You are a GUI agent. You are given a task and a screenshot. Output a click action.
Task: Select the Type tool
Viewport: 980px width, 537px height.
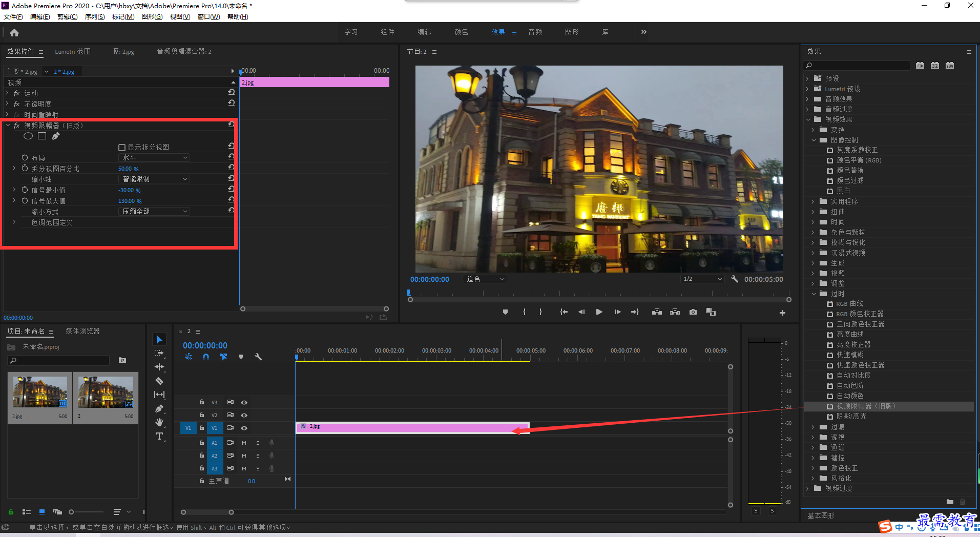coord(159,436)
